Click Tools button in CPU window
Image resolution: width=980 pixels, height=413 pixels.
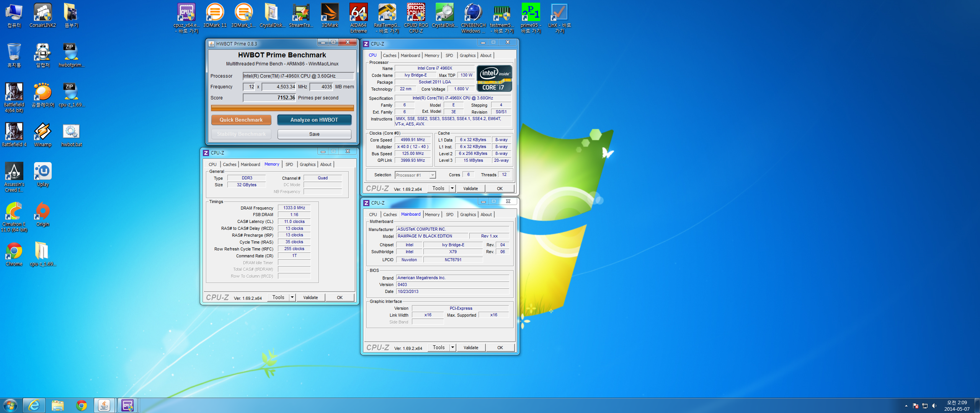[438, 189]
